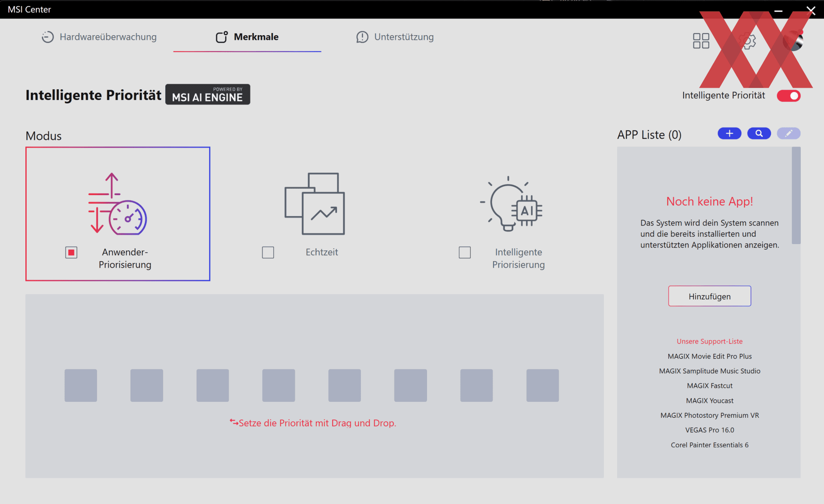
Task: Click the eighth priority slot
Action: [542, 385]
